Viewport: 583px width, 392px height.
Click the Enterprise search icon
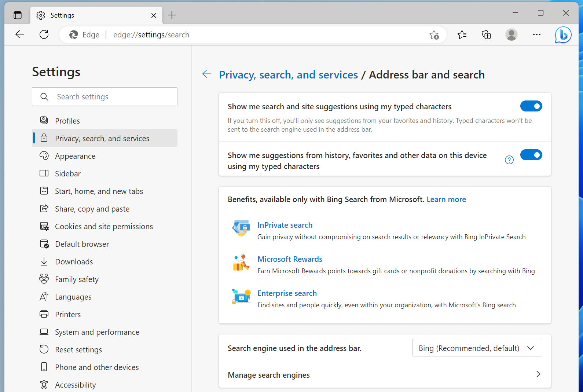241,296
